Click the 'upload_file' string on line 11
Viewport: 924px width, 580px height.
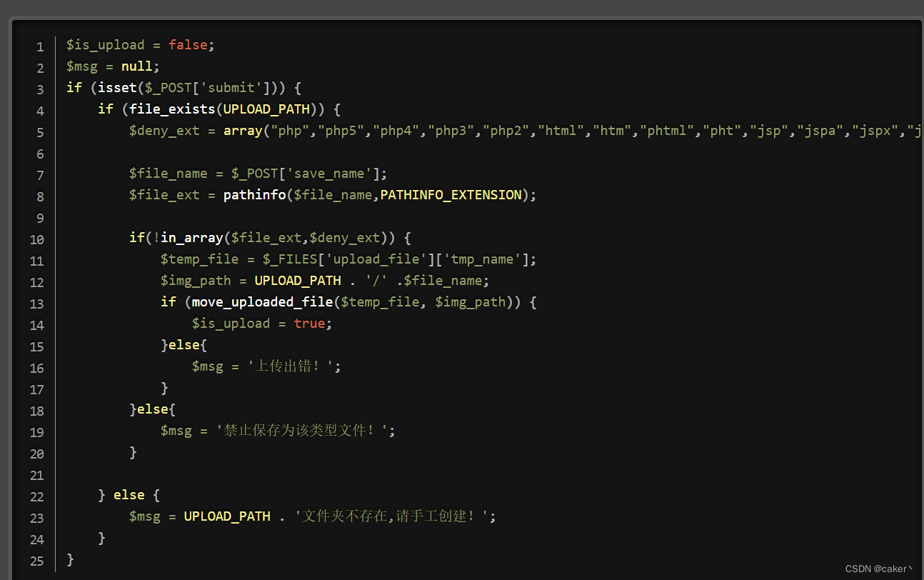(376, 259)
